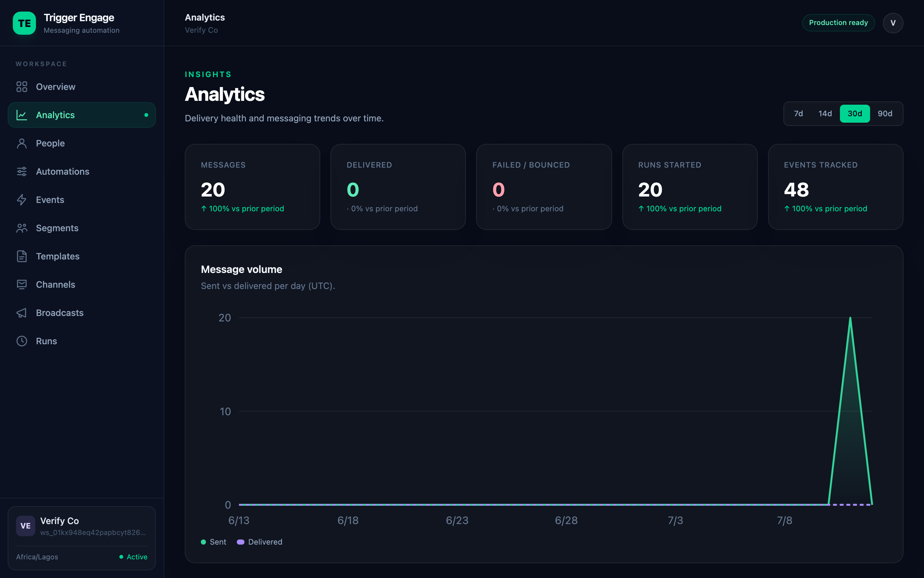The width and height of the screenshot is (924, 578).
Task: Click the Events Tracked stat card
Action: pyautogui.click(x=835, y=187)
